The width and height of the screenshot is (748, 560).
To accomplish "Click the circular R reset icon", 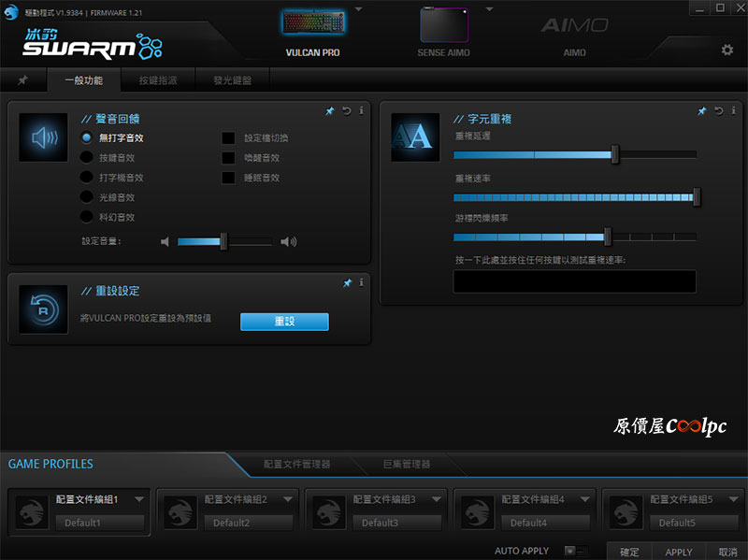I will click(43, 309).
